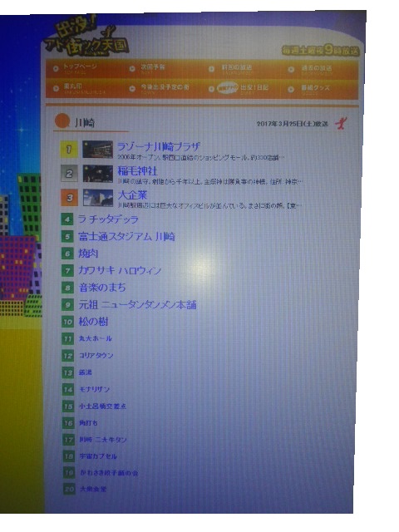The image size is (399, 532).
Task: Click the 川崎駅周辺には description under 大企業
Action: 209,205
